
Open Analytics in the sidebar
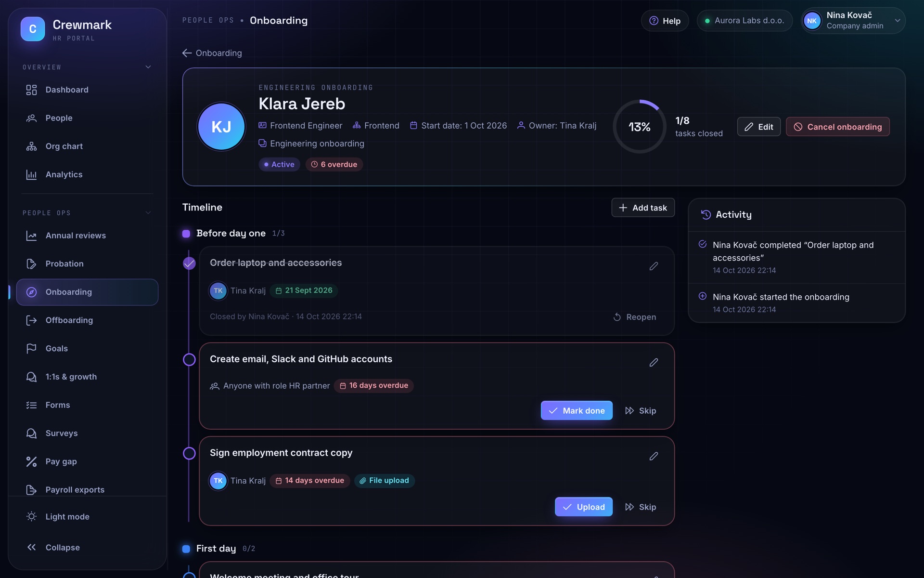click(x=87, y=174)
